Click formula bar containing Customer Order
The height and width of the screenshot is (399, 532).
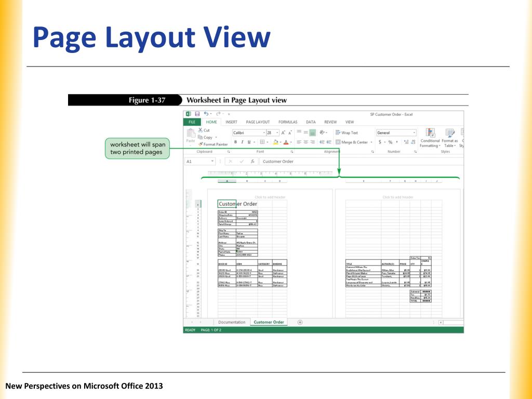pos(361,162)
